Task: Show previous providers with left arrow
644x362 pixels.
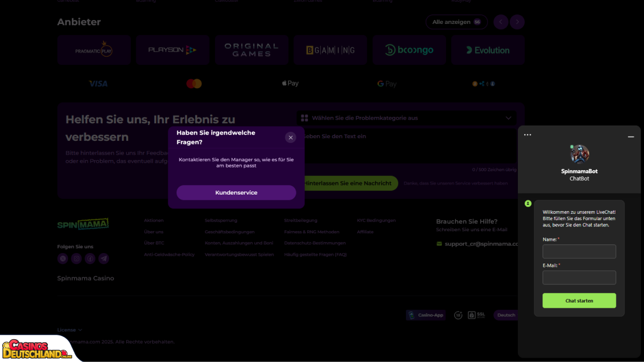Action: [501, 22]
